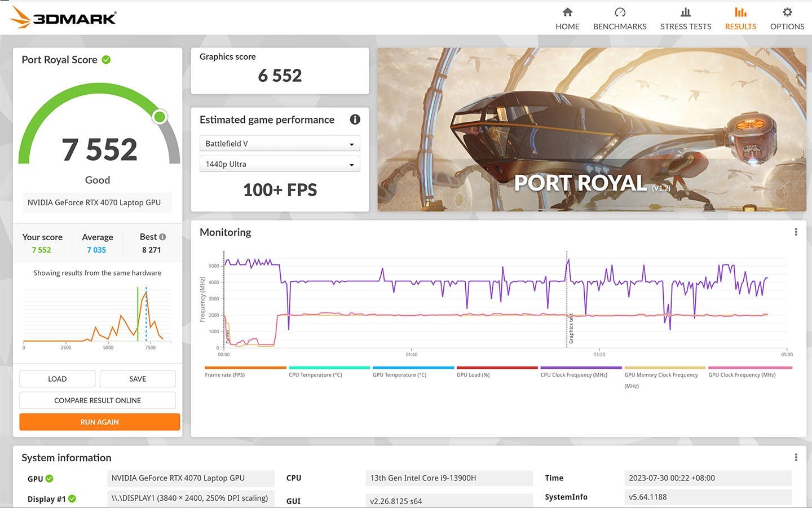Click the Port Royal banner image
Screen dimensions: 812x508
coord(592,129)
